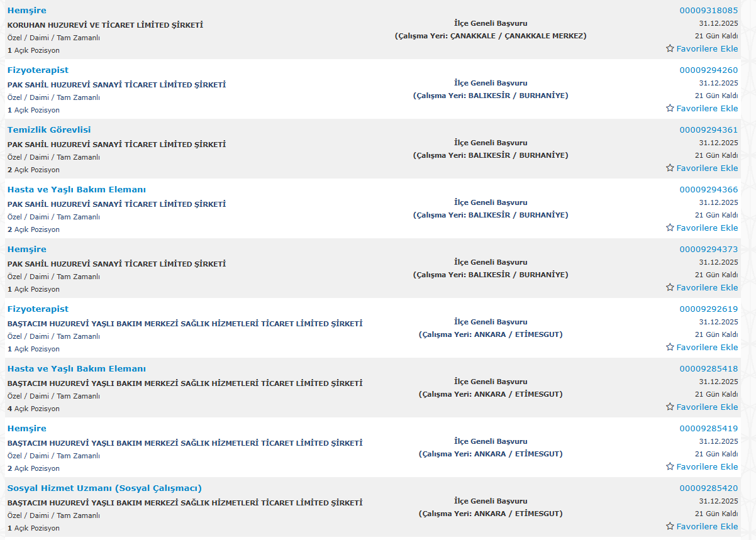Open listing number 00009285420
Viewport: 756px width, 540px height.
(708, 488)
